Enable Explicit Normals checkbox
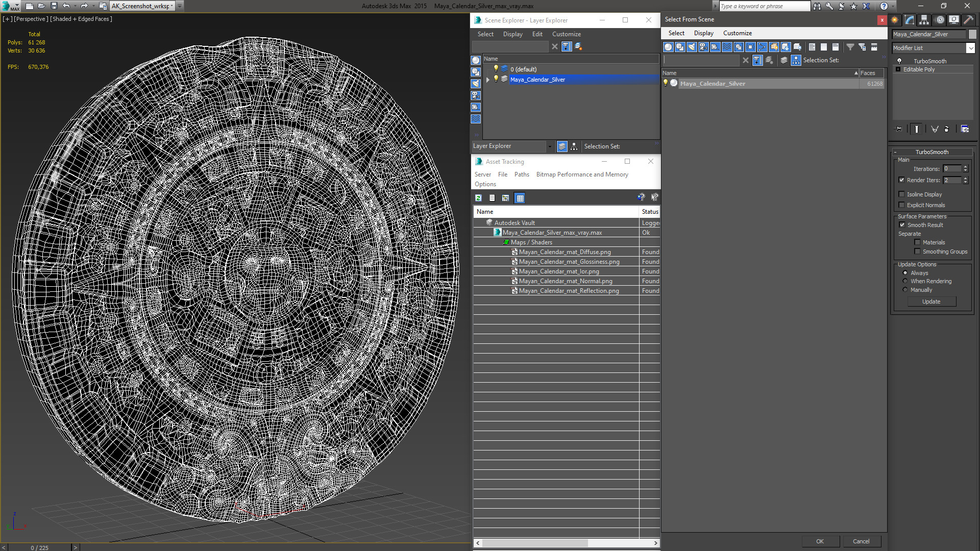 (x=901, y=205)
